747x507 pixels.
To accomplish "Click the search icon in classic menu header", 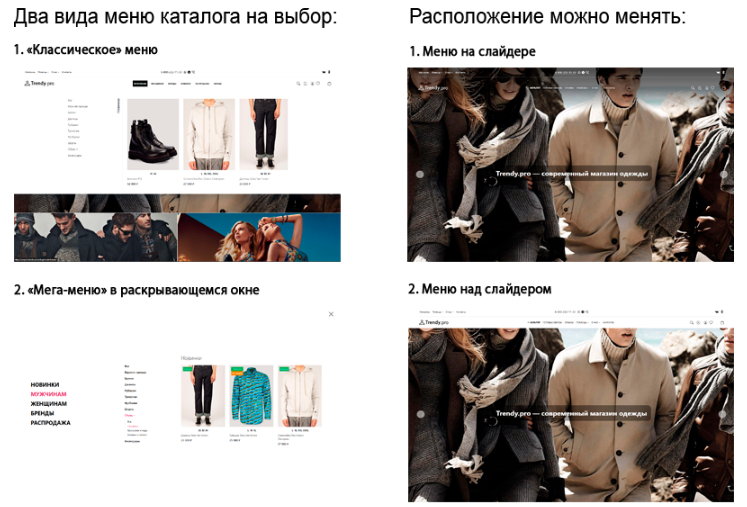I will point(298,84).
